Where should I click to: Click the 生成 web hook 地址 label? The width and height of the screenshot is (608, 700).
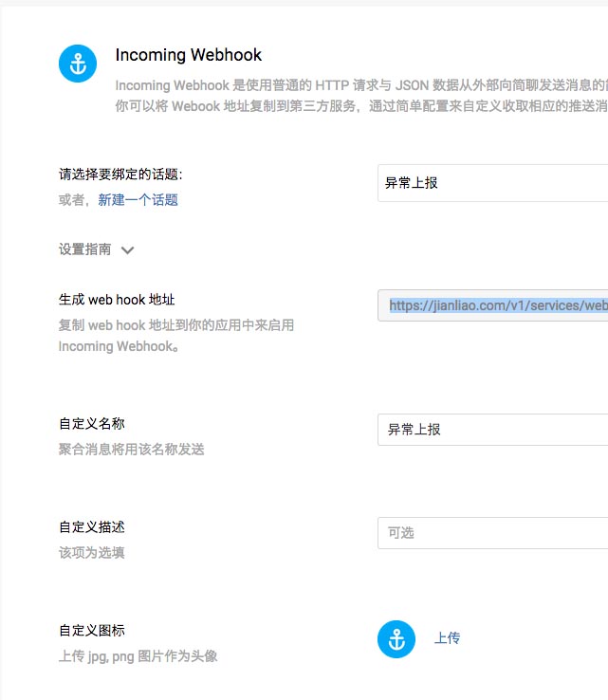(117, 300)
